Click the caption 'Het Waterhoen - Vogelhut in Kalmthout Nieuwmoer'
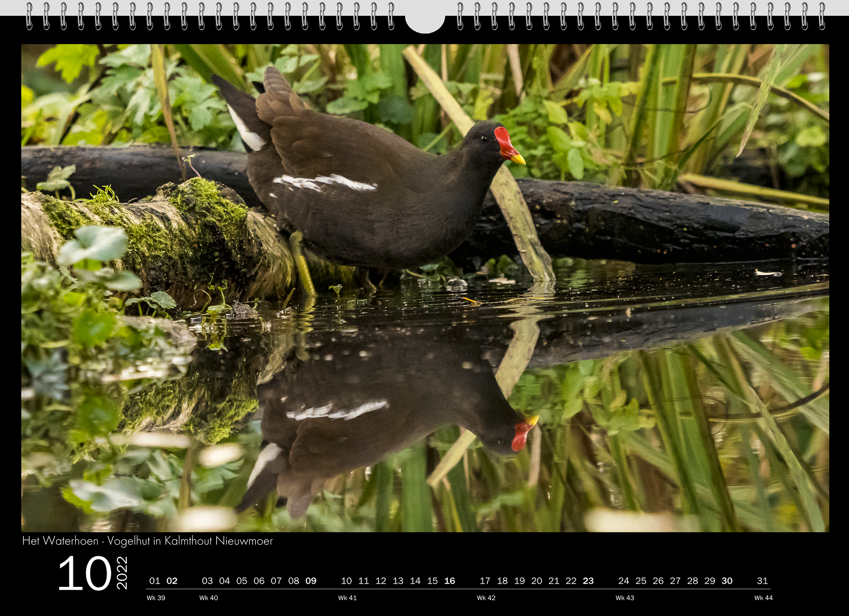Image resolution: width=849 pixels, height=616 pixels. [x=148, y=541]
